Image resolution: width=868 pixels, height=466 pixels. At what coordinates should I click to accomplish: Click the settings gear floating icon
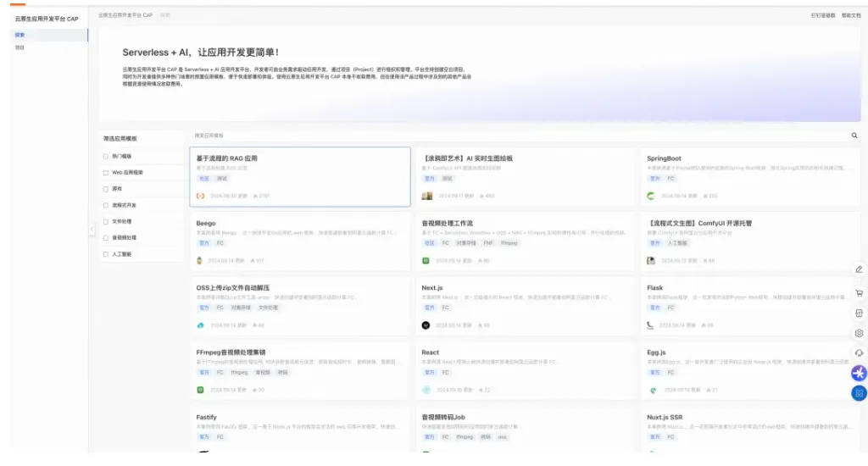tap(859, 333)
